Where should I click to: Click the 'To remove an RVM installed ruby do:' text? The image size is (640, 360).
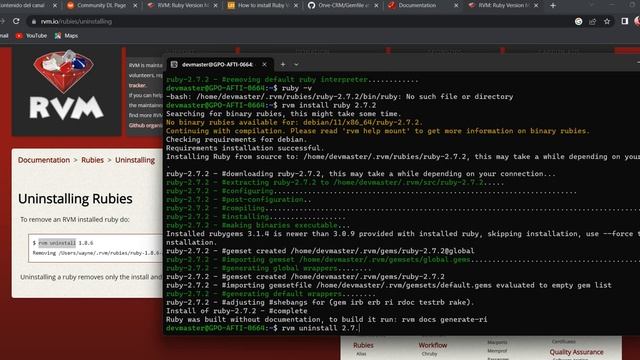(75, 220)
